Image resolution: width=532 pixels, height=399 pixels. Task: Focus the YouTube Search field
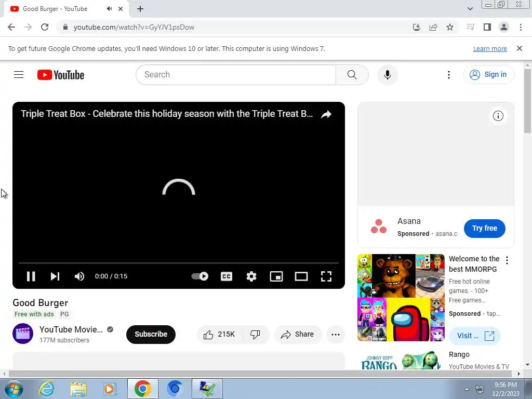236,75
